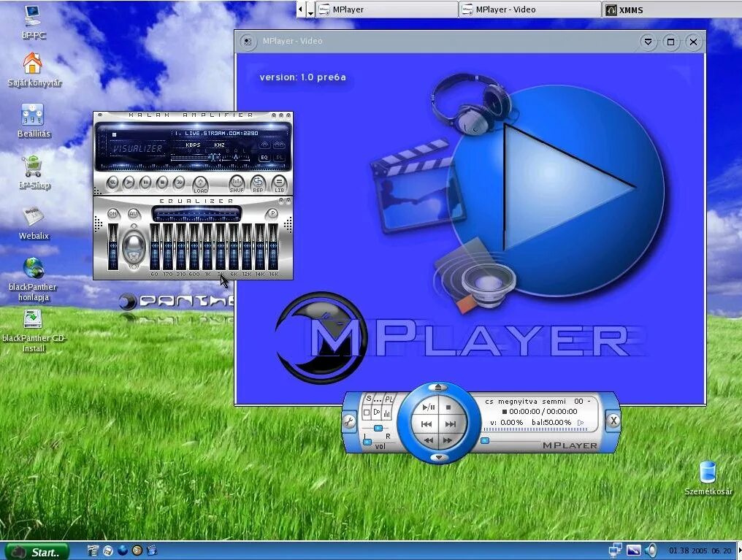This screenshot has width=742, height=560.
Task: Click the film clapper quick-launch icon
Action: click(152, 551)
